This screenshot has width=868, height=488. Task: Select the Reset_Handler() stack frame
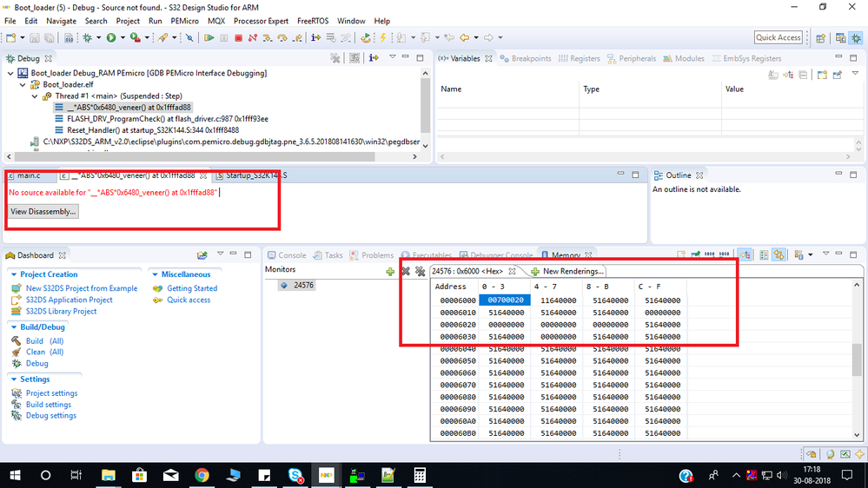pyautogui.click(x=153, y=130)
